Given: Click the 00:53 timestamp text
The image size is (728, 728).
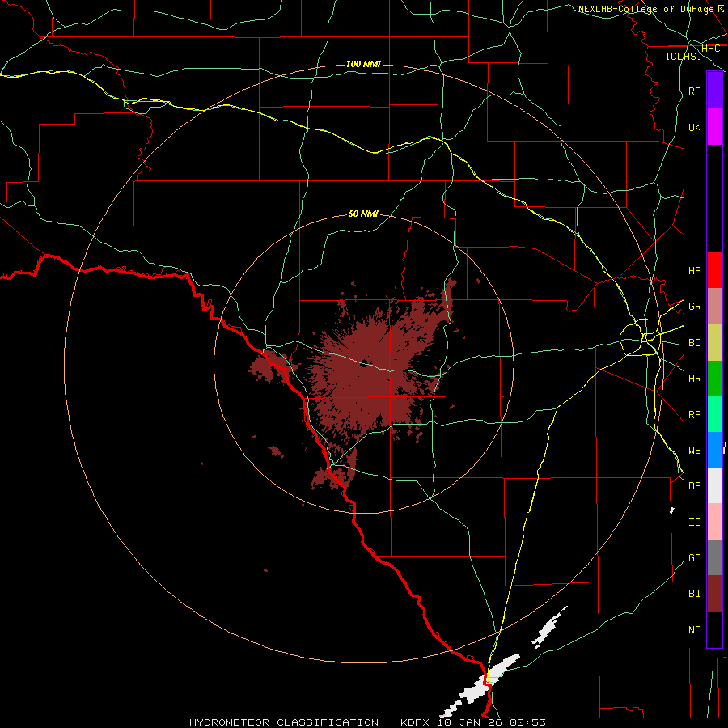Looking at the screenshot, I should point(527,722).
